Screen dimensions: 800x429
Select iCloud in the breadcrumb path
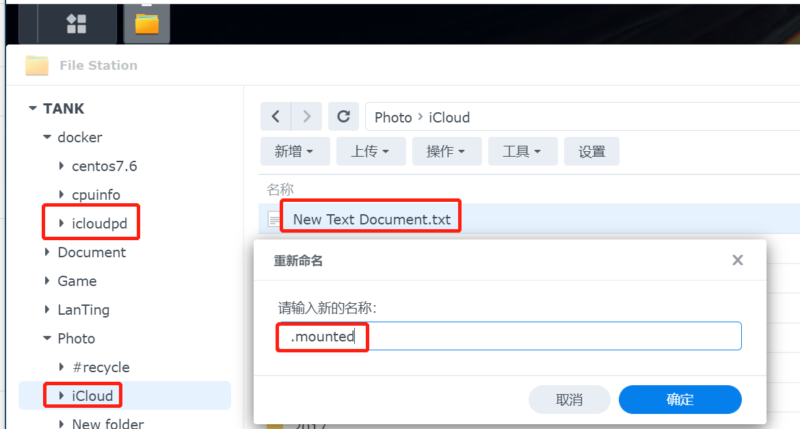click(449, 117)
